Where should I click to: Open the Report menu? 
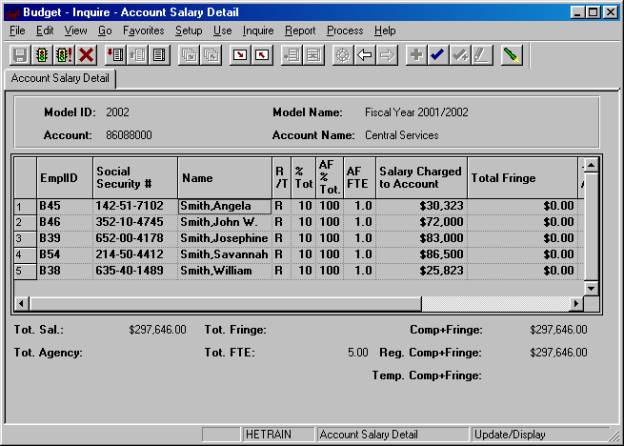(x=300, y=31)
